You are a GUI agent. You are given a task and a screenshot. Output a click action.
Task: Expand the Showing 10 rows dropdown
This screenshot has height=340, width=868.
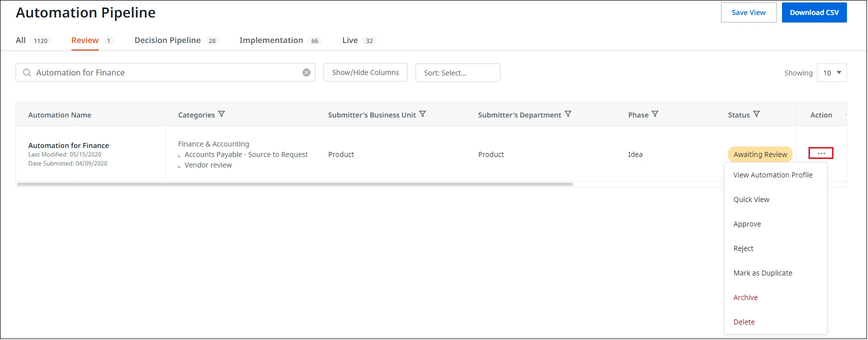(831, 72)
